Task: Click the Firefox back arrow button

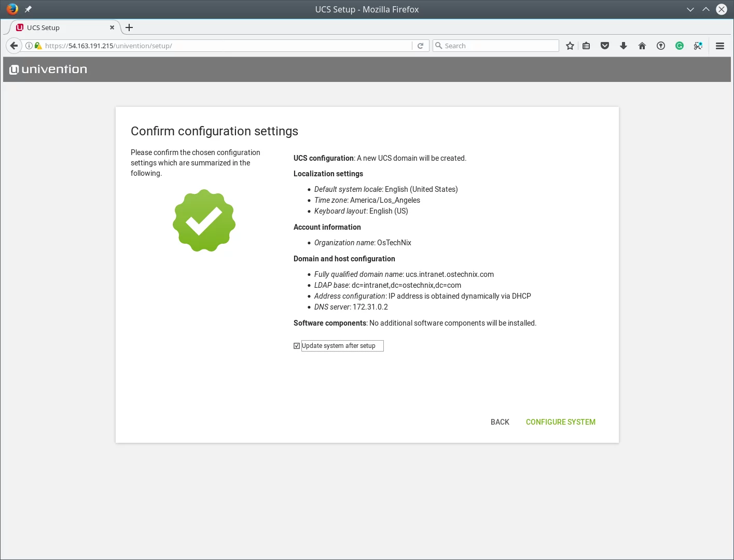Action: pos(14,46)
